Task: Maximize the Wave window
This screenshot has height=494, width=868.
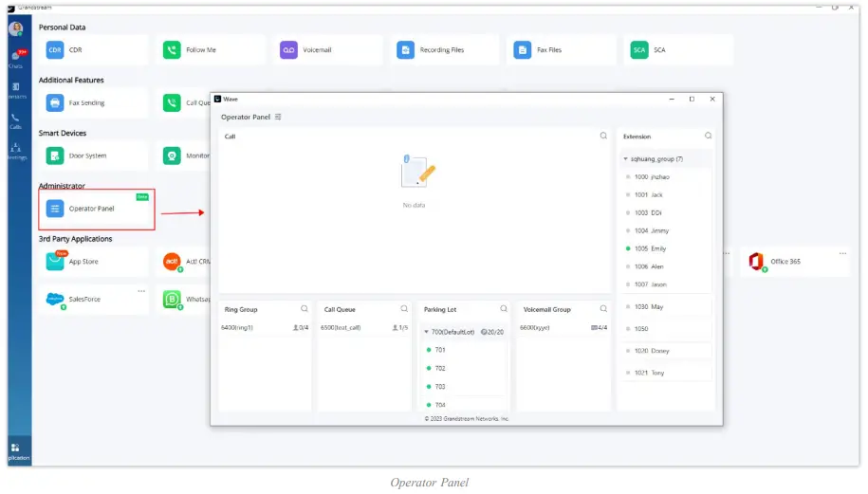Action: (x=692, y=99)
